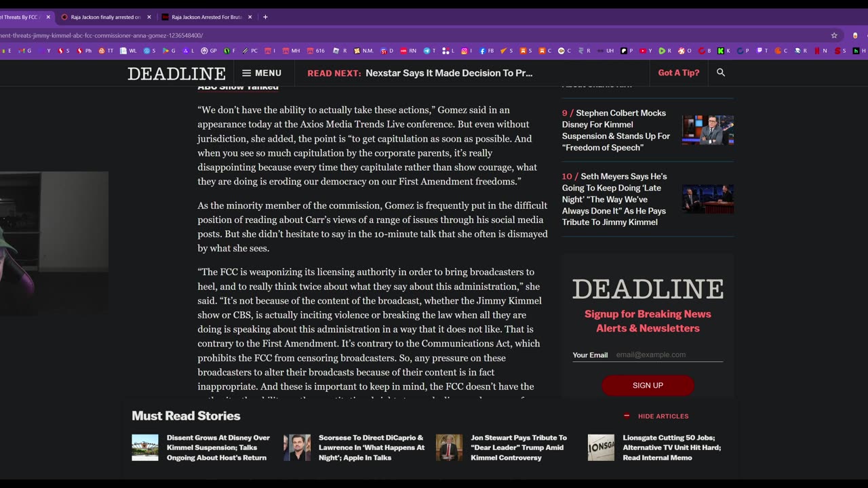Open Lionsgate Cutting 50 Jobs story
Image resolution: width=868 pixels, height=488 pixels.
click(x=672, y=447)
